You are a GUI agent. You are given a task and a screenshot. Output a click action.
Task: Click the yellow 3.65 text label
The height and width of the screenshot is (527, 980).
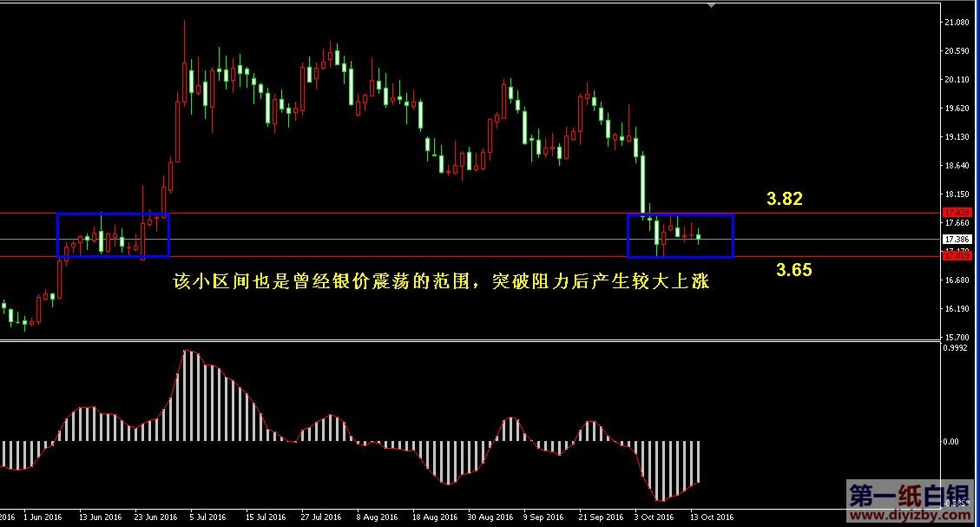pyautogui.click(x=793, y=270)
